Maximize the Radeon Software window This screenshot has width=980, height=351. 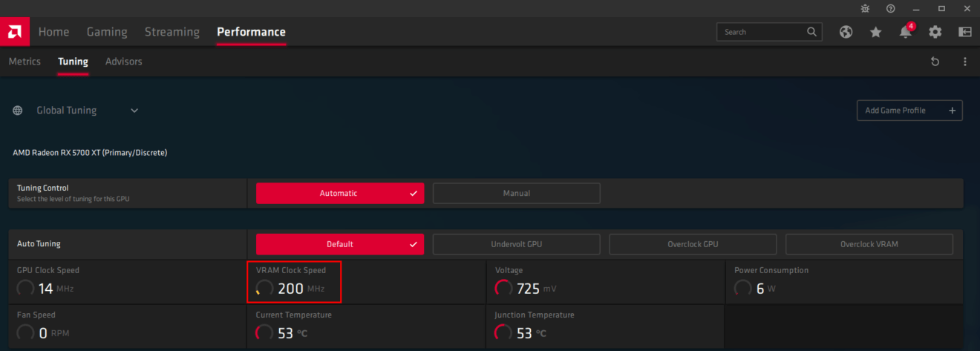coord(941,8)
